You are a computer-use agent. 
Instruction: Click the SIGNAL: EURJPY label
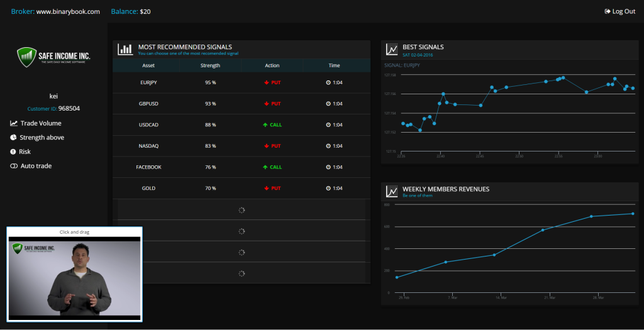point(402,65)
